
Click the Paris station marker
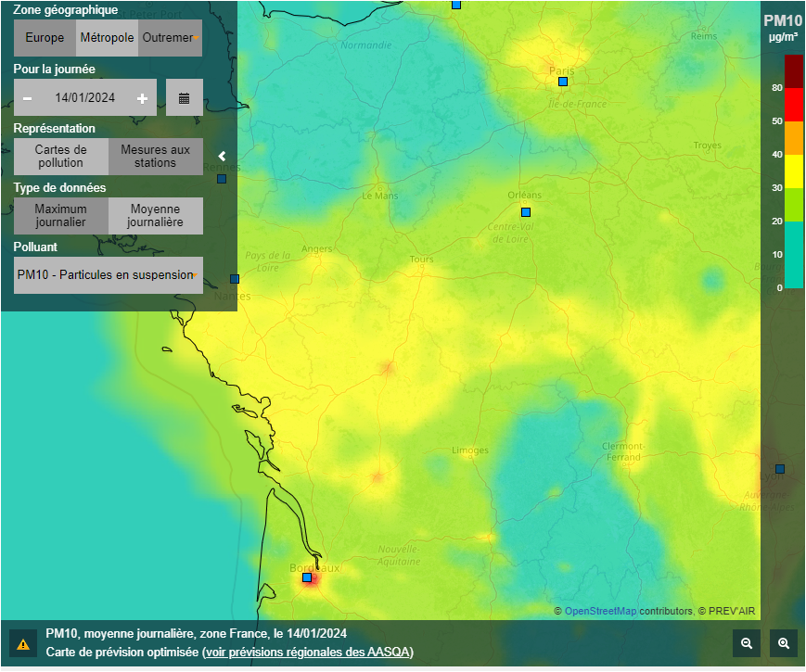click(563, 82)
